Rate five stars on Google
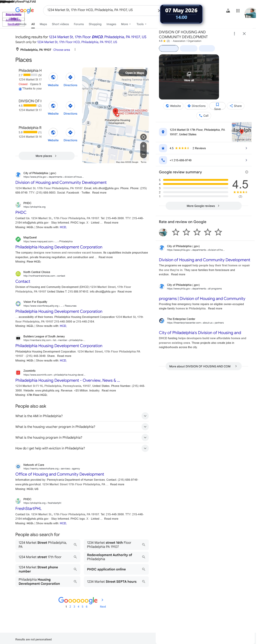 (x=218, y=232)
